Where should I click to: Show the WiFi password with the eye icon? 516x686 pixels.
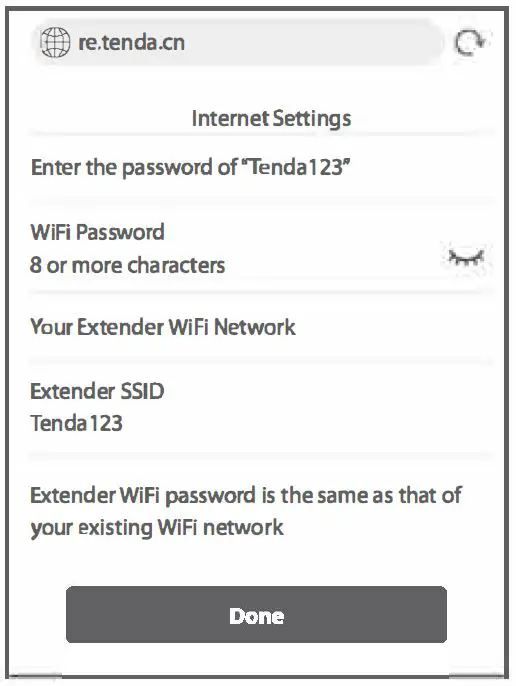click(x=467, y=258)
